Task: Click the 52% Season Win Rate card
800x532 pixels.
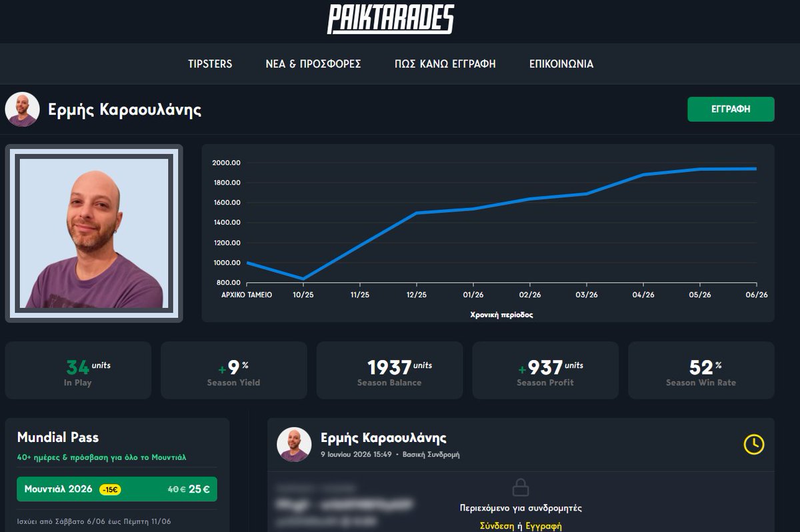Action: pyautogui.click(x=701, y=371)
